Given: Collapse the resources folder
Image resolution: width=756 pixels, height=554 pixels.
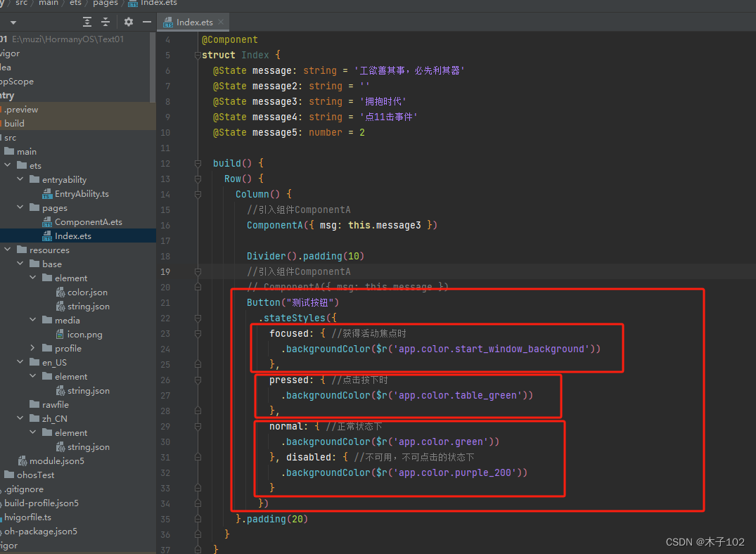Looking at the screenshot, I should tap(7, 250).
